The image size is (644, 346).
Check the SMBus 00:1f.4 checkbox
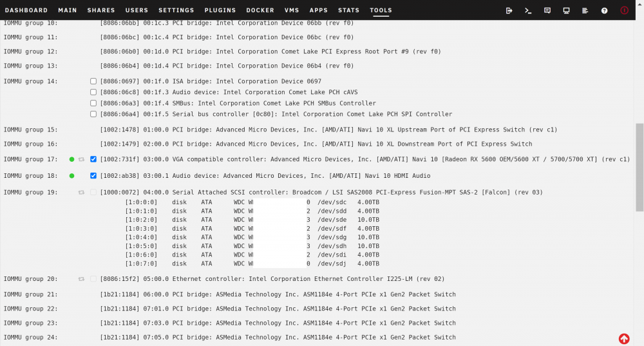tap(93, 103)
